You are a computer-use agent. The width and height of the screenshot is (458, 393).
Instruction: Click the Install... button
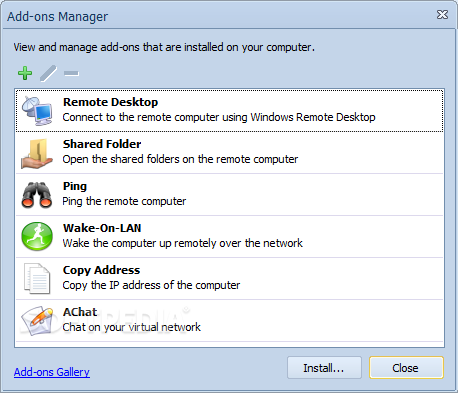[324, 368]
